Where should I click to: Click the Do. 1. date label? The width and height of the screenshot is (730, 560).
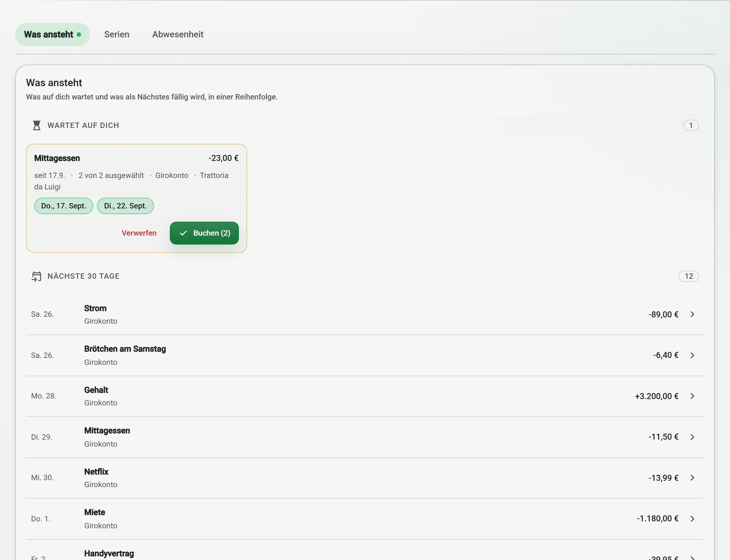click(x=41, y=519)
